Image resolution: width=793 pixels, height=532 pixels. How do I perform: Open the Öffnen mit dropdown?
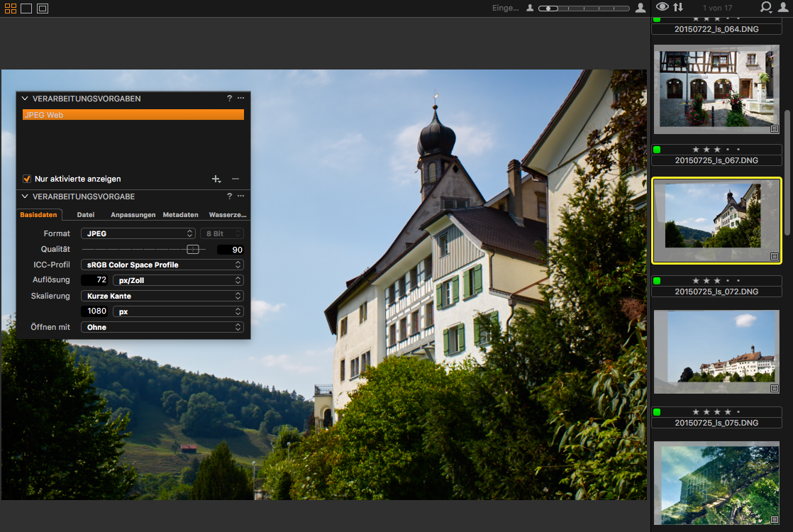click(162, 327)
